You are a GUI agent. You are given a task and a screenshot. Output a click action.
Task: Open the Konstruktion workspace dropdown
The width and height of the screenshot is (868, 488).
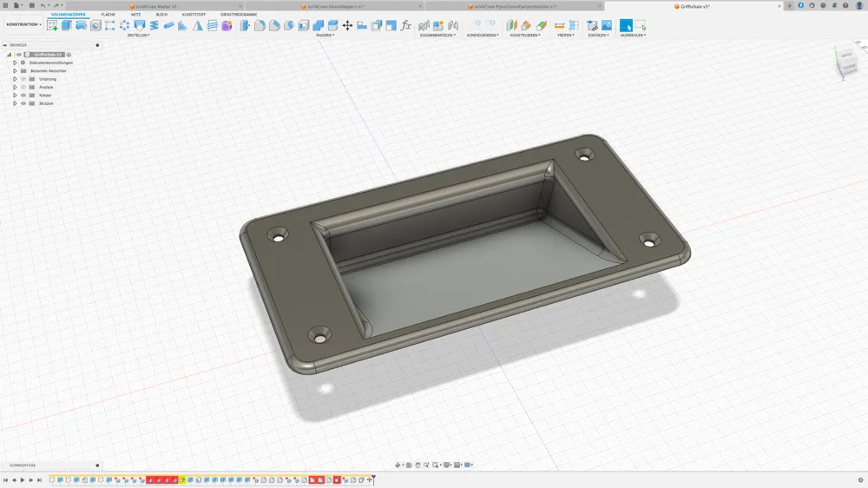tap(23, 24)
